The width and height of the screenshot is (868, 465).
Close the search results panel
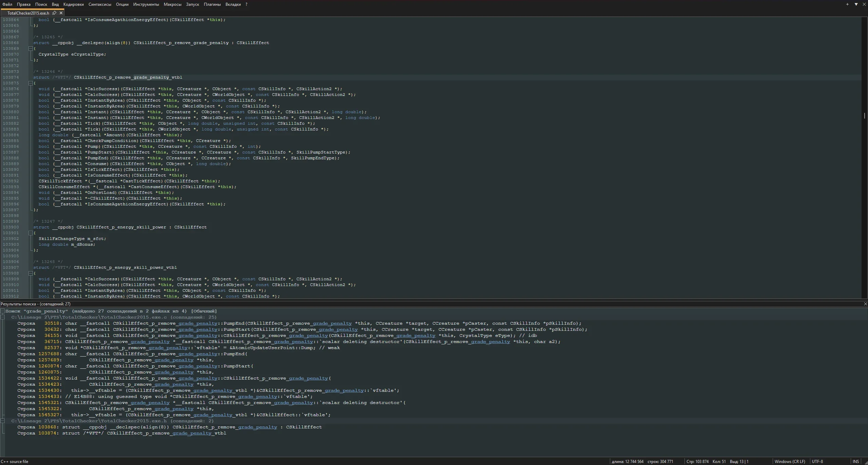click(865, 304)
